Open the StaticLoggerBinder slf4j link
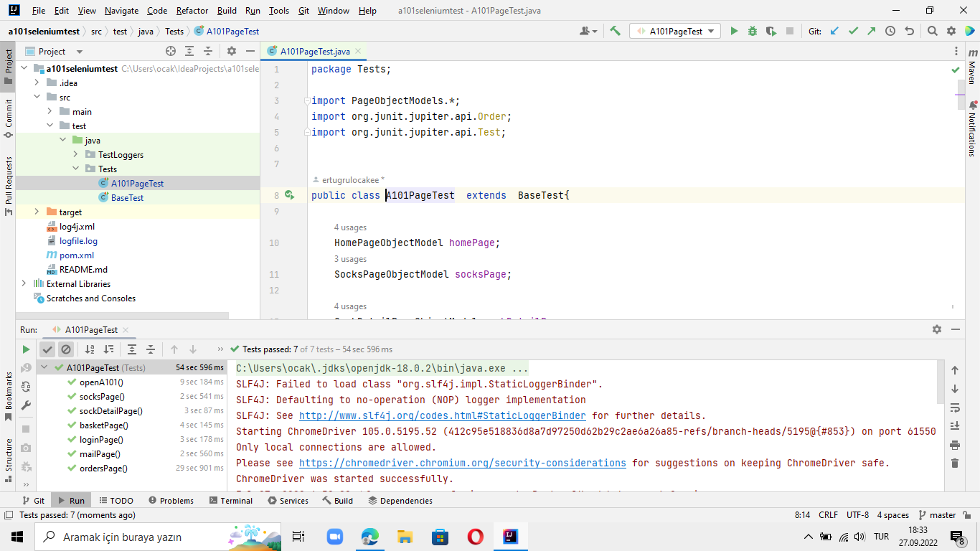Viewport: 980px width, 551px height. coord(442,415)
